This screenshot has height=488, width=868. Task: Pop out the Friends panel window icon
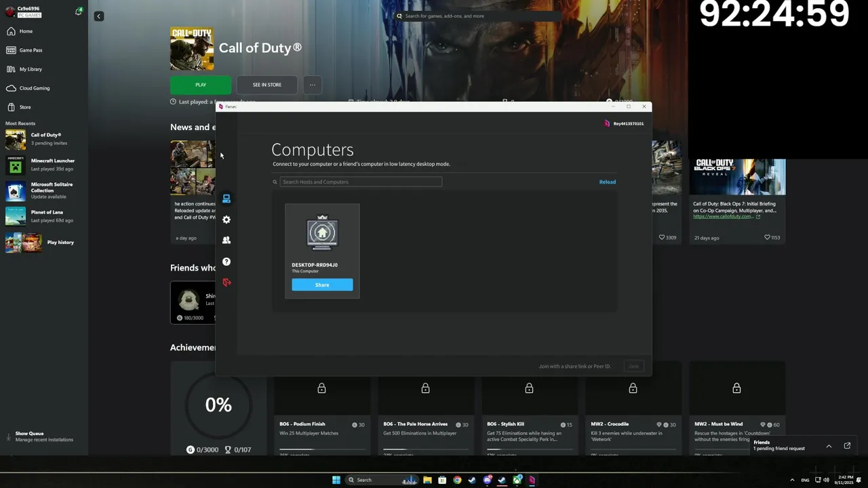coord(847,446)
